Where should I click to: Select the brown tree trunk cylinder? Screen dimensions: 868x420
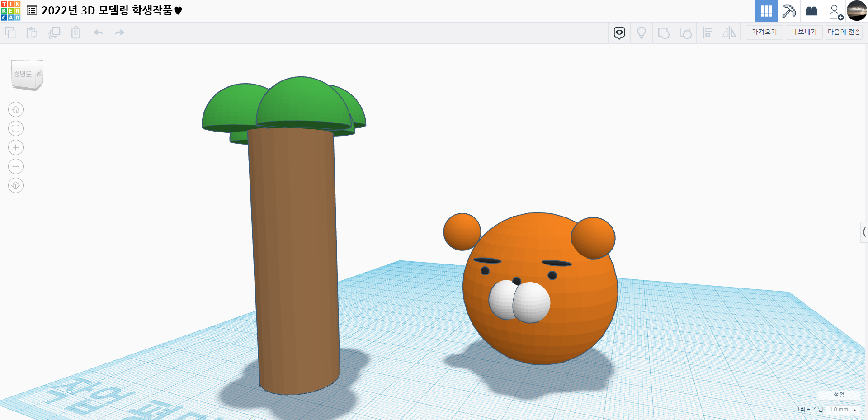coord(294,262)
